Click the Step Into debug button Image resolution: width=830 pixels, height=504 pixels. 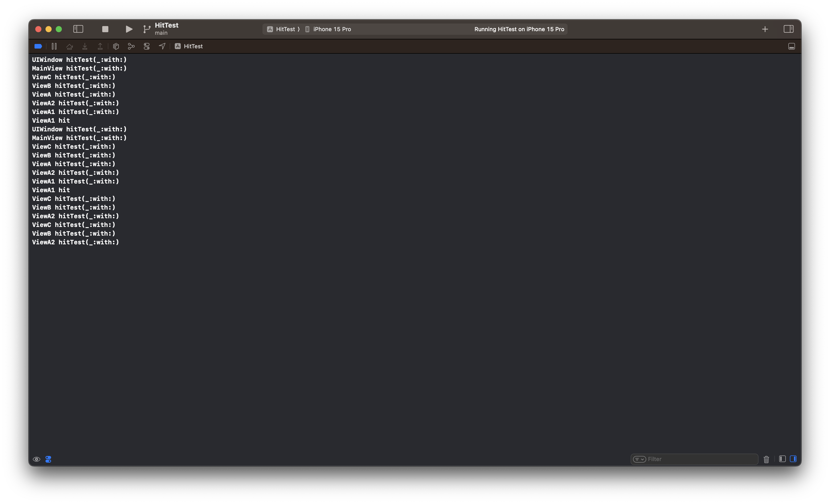(x=85, y=46)
